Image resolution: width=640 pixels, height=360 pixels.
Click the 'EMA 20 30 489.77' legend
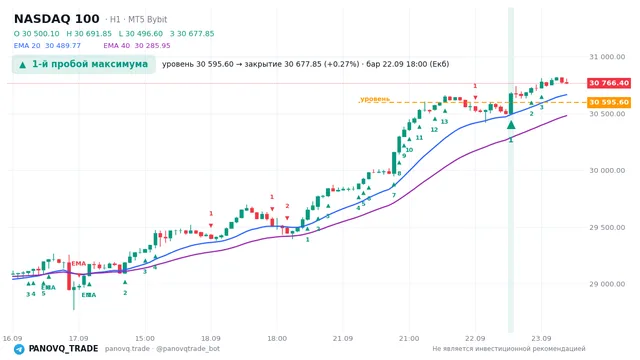click(x=47, y=46)
